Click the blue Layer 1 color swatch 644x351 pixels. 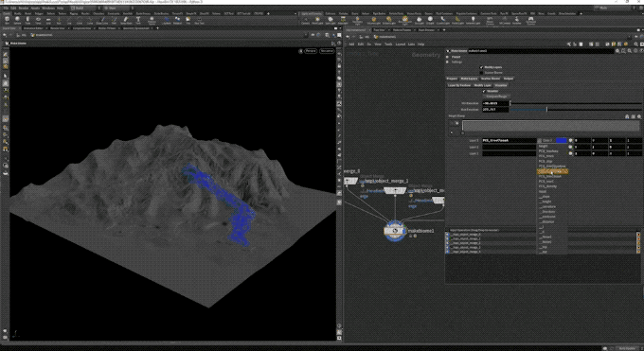coord(561,140)
